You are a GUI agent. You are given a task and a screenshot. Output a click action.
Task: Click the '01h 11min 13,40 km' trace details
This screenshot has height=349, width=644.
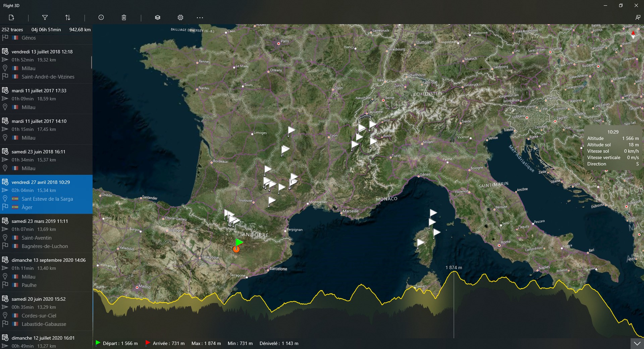pos(34,268)
